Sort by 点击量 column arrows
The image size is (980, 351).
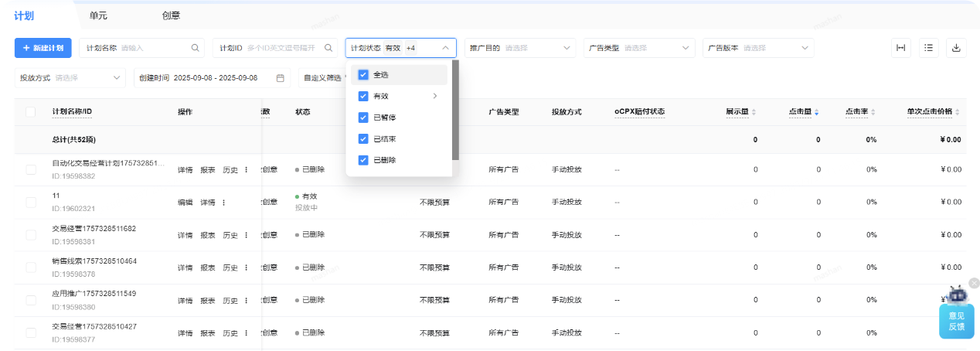(817, 112)
